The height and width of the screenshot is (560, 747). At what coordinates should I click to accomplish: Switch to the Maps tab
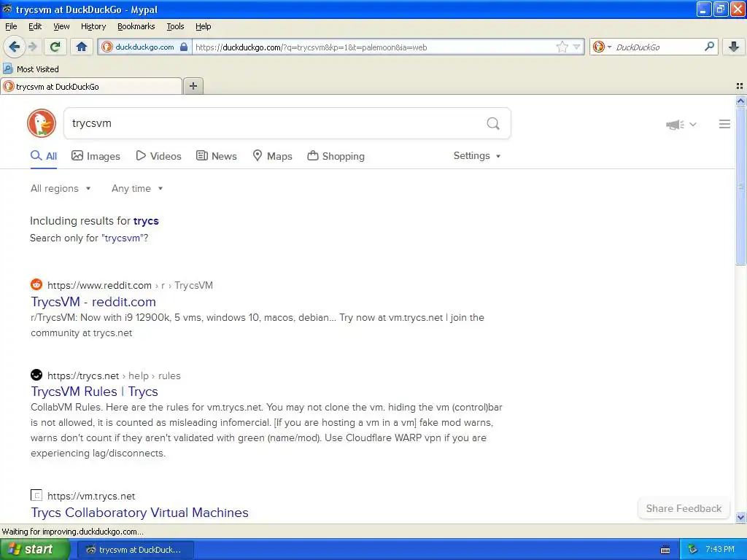[x=272, y=156]
